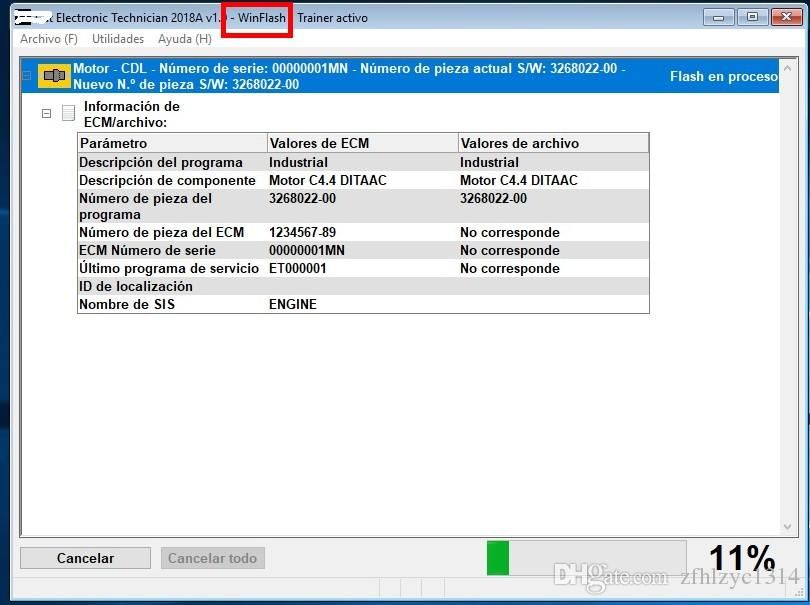
Task: Select Motor C4.4 DITAAC under Valores de ECM
Action: pyautogui.click(x=328, y=180)
